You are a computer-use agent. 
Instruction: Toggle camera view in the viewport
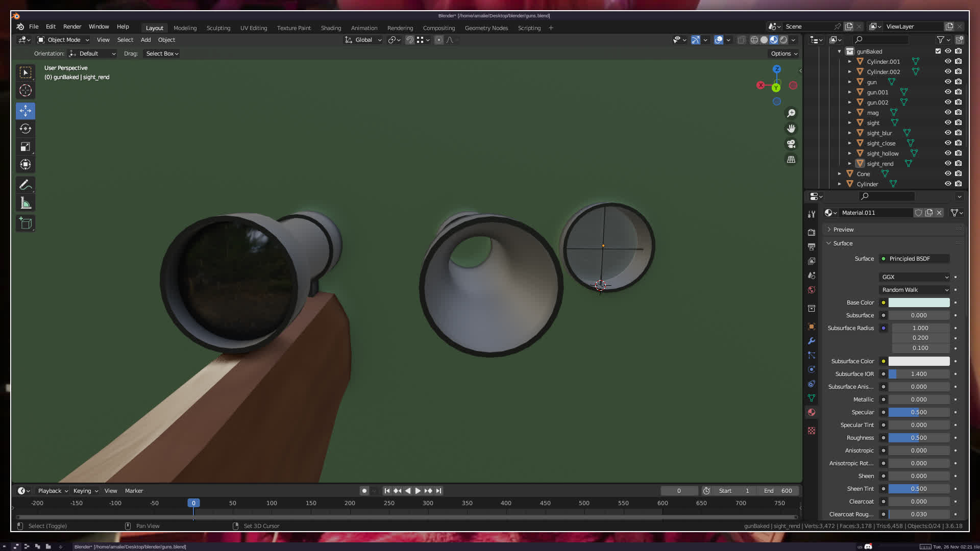(x=791, y=144)
